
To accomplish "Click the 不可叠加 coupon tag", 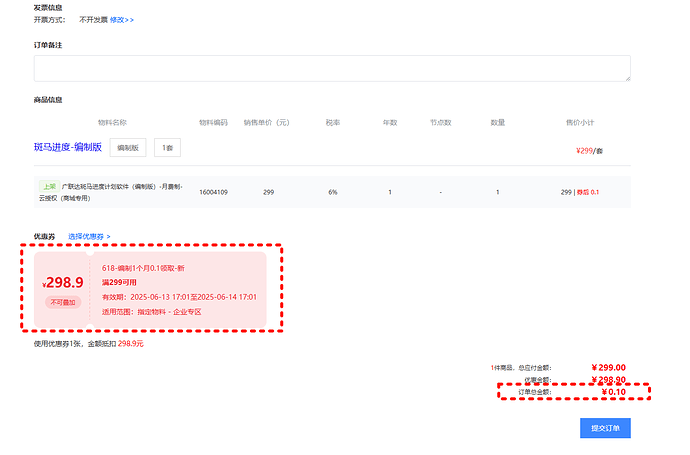I will click(x=63, y=302).
